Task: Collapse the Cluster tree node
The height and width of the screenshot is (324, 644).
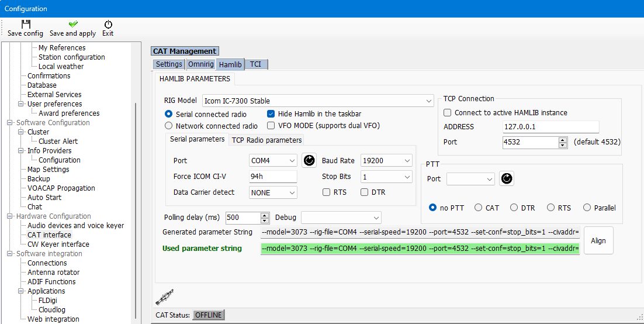Action: click(20, 132)
